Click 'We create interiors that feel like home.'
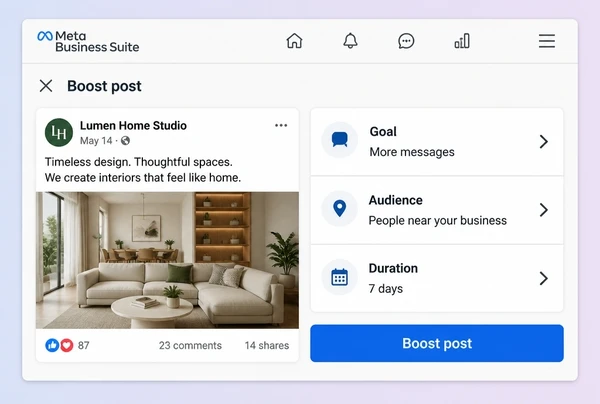Image resolution: width=600 pixels, height=404 pixels. click(143, 178)
